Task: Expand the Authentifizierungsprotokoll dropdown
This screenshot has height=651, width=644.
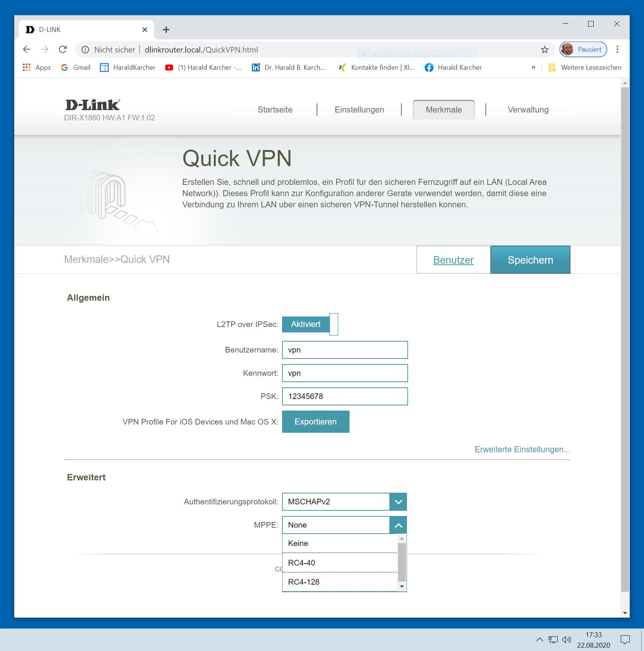Action: (398, 502)
